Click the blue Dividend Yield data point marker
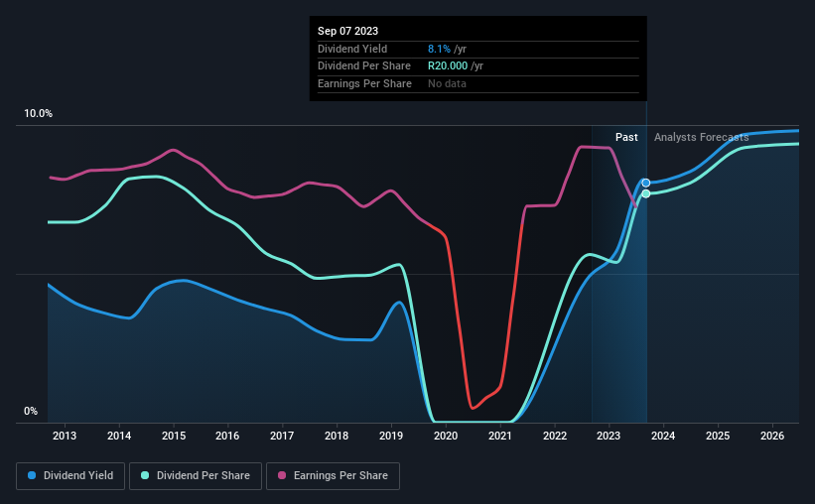 [646, 183]
